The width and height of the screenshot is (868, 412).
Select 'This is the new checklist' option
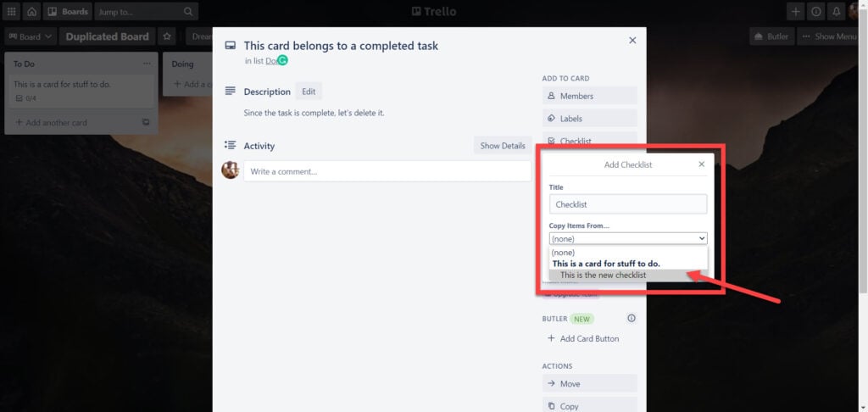pyautogui.click(x=628, y=275)
